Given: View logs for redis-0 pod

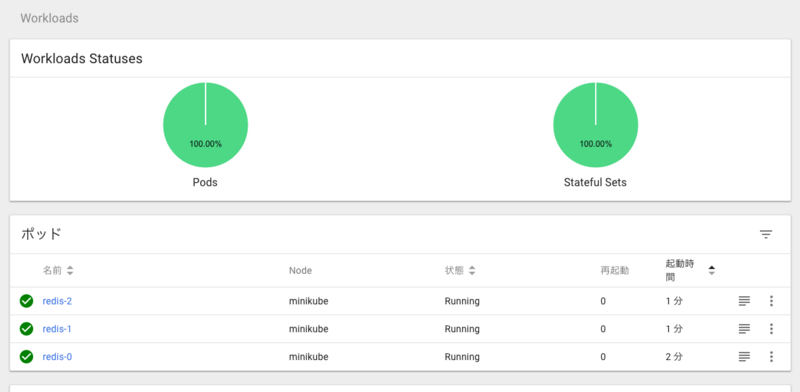Looking at the screenshot, I should pyautogui.click(x=744, y=356).
